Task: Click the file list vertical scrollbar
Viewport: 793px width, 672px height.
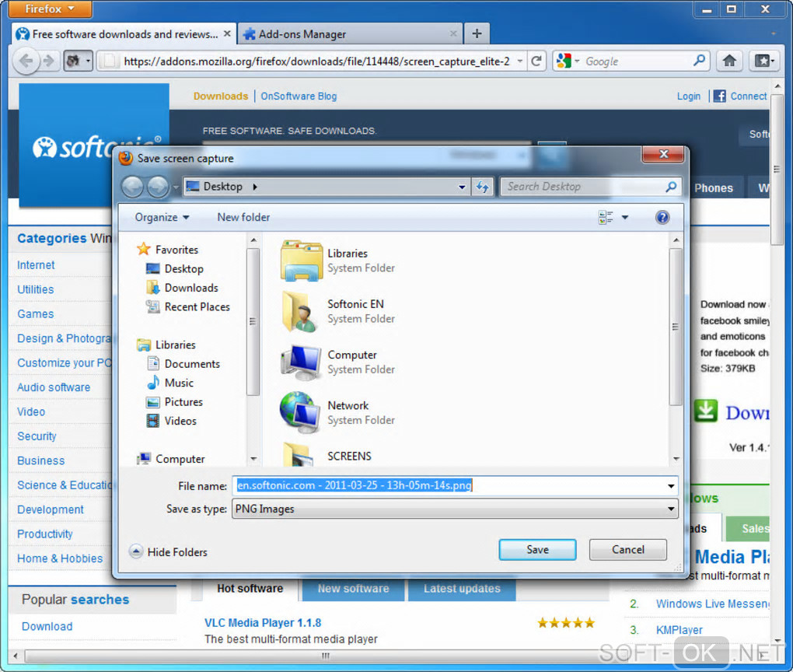Action: (x=676, y=327)
